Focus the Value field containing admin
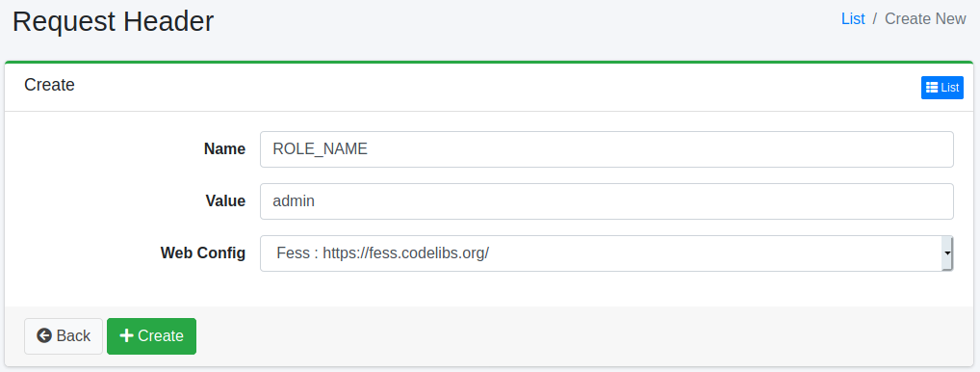980x372 pixels. click(x=606, y=201)
